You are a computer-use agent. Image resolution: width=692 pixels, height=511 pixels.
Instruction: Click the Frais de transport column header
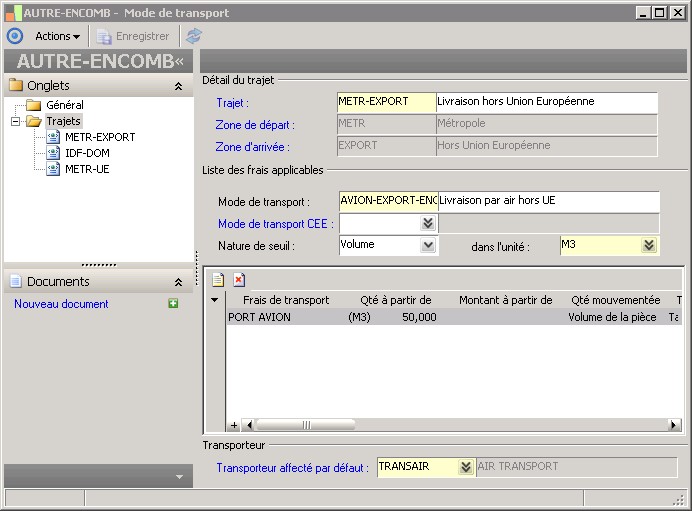pos(286,301)
